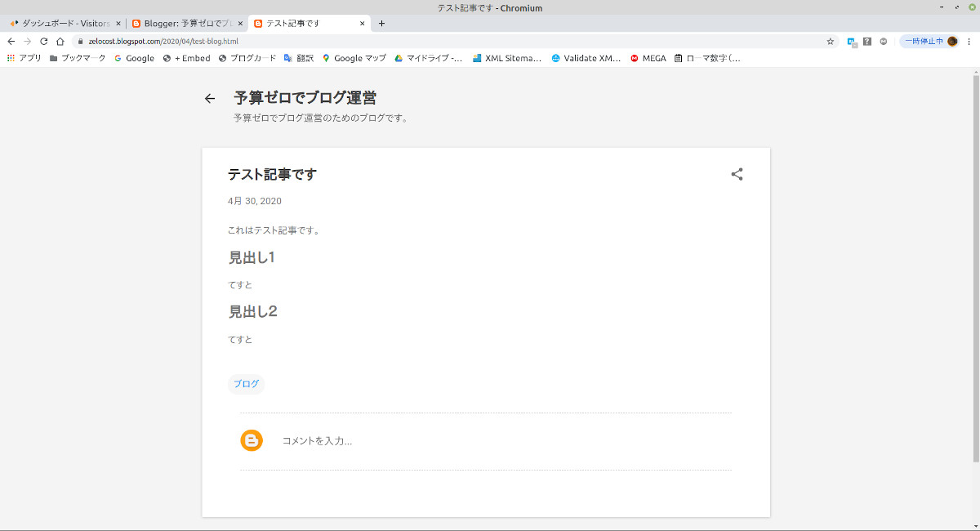Screen dimensions: 980x531
Task: Open a new browser tab
Action: [x=381, y=24]
